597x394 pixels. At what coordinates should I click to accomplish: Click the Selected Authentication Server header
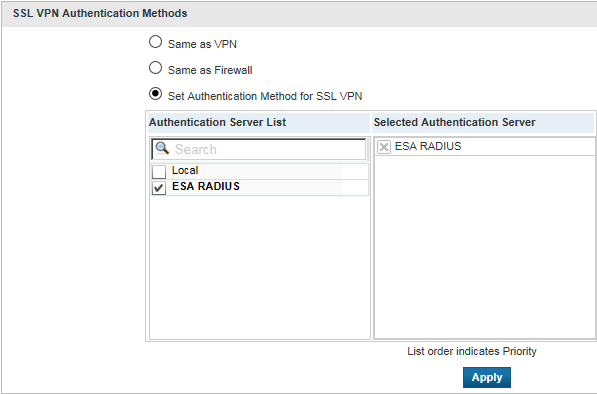coord(454,122)
